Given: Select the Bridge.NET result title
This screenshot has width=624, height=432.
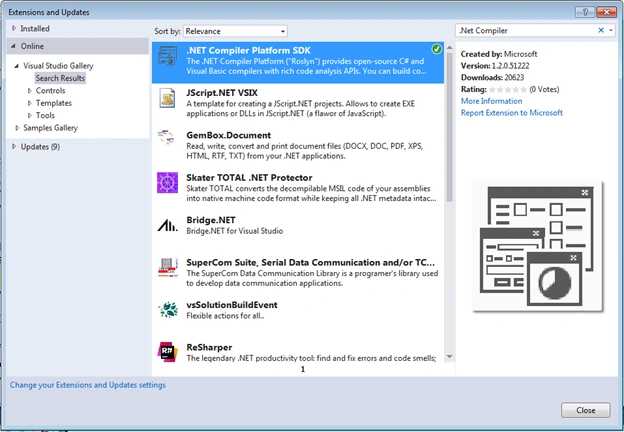Looking at the screenshot, I should point(211,220).
